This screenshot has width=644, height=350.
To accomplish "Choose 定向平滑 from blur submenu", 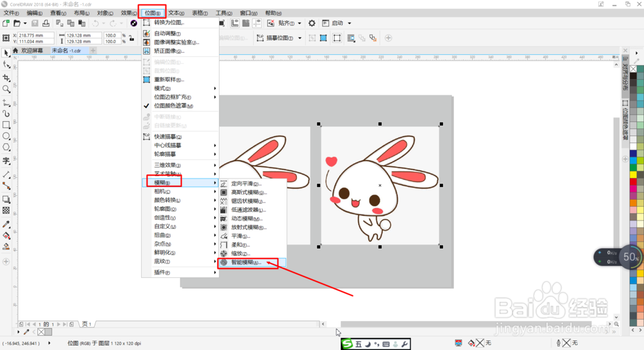I will 252,184.
